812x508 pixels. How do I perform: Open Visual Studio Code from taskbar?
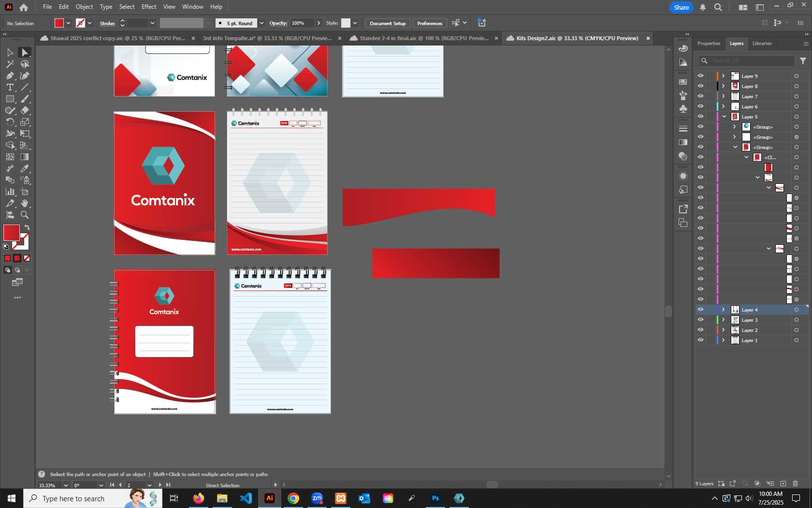pyautogui.click(x=246, y=498)
